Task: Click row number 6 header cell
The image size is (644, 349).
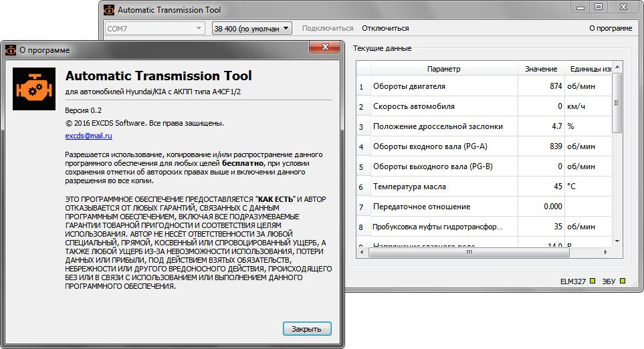Action: click(x=364, y=187)
